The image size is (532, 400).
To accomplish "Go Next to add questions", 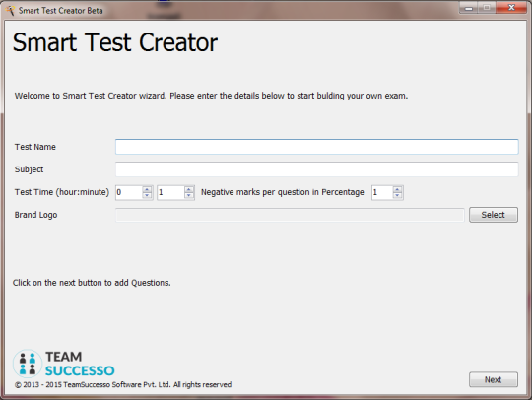I will point(494,379).
